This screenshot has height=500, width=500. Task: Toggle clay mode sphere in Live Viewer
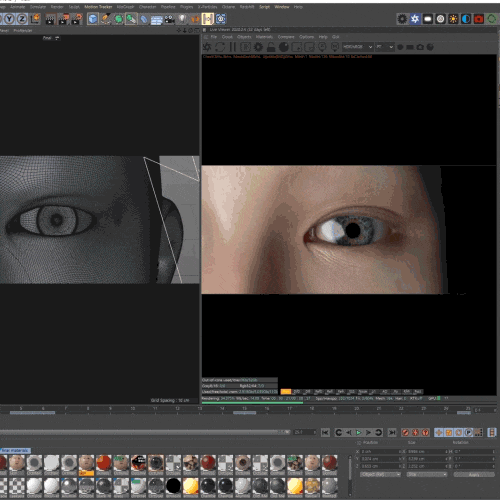click(x=284, y=47)
